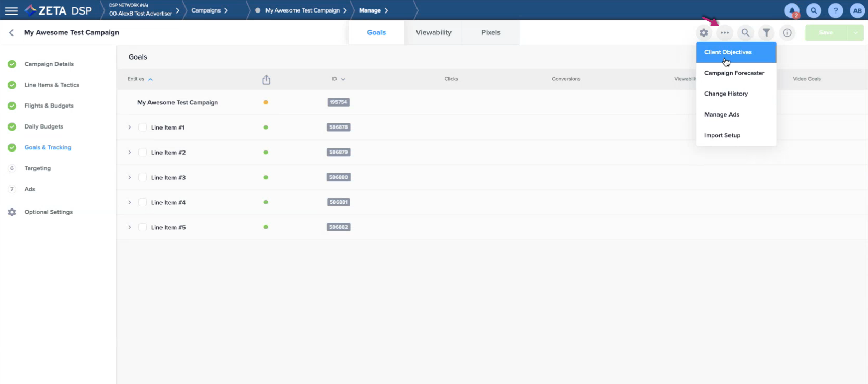Open Targeting in the sidebar

tap(38, 168)
